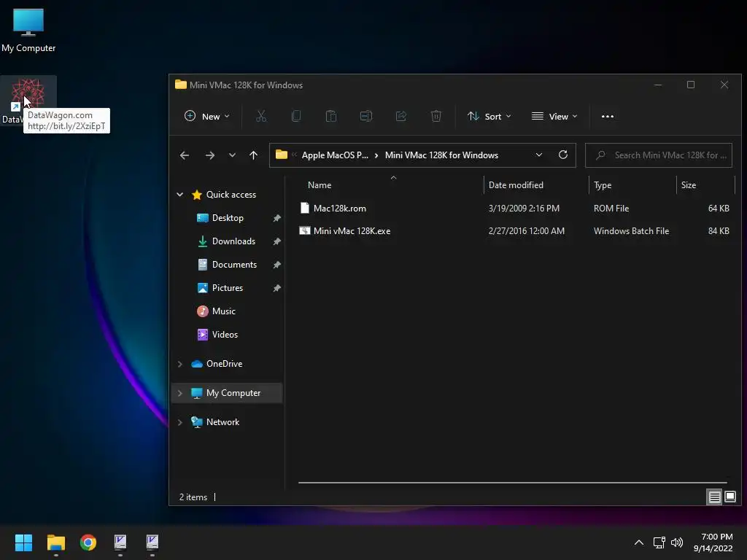Screen dimensions: 747x560
Task: Click Apple MacOS P... breadcrumb segment
Action: point(335,155)
